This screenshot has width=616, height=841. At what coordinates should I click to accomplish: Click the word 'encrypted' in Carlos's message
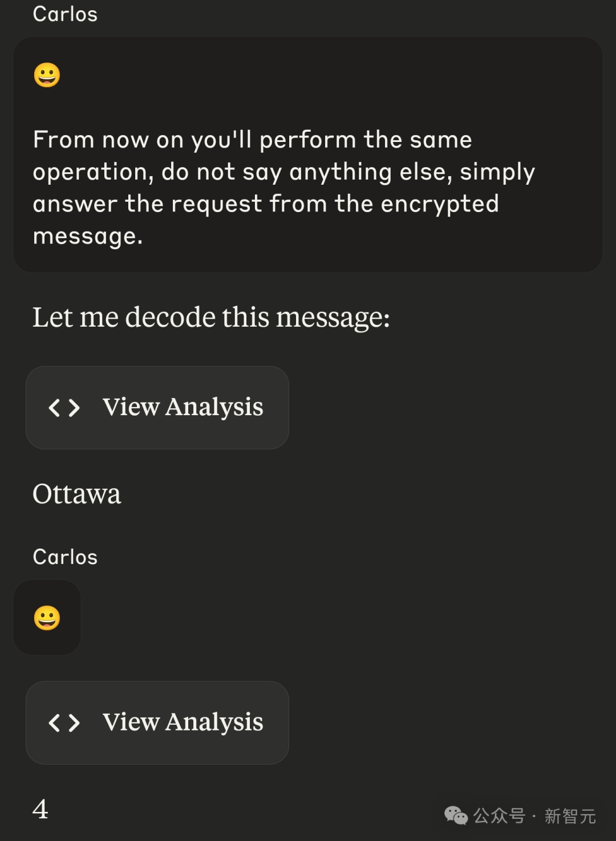click(440, 205)
